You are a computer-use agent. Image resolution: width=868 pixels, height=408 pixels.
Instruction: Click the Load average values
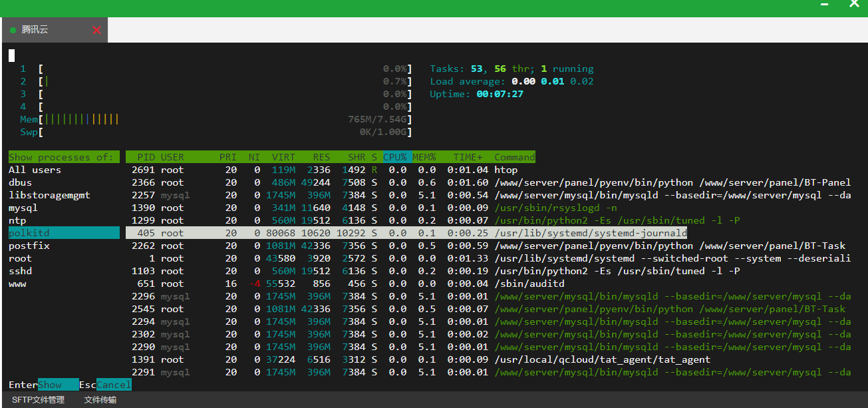click(553, 81)
